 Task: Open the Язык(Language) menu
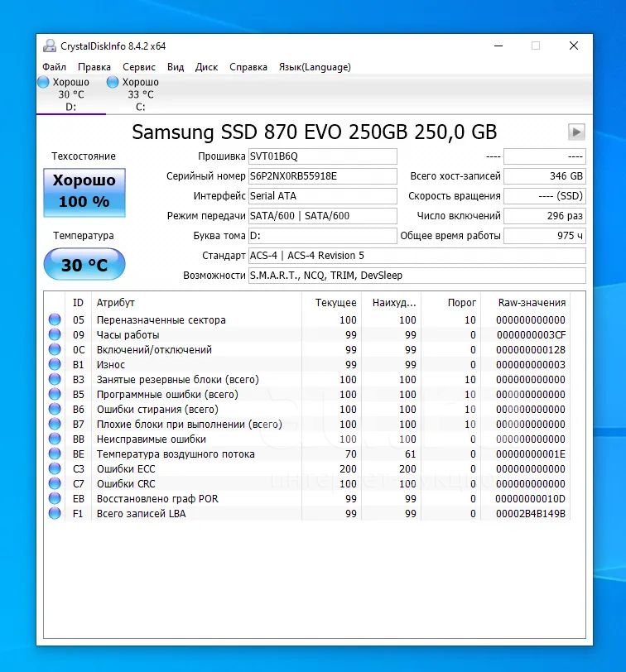[315, 67]
